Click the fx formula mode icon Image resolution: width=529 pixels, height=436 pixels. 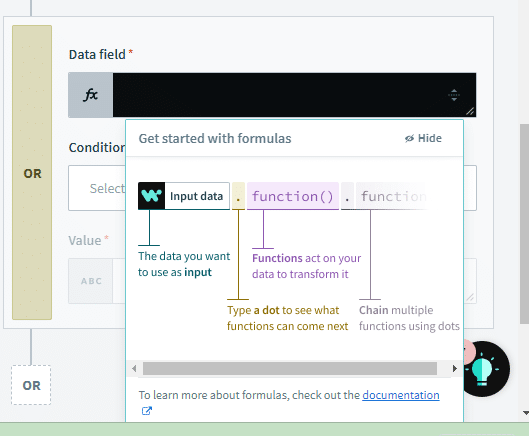90,95
